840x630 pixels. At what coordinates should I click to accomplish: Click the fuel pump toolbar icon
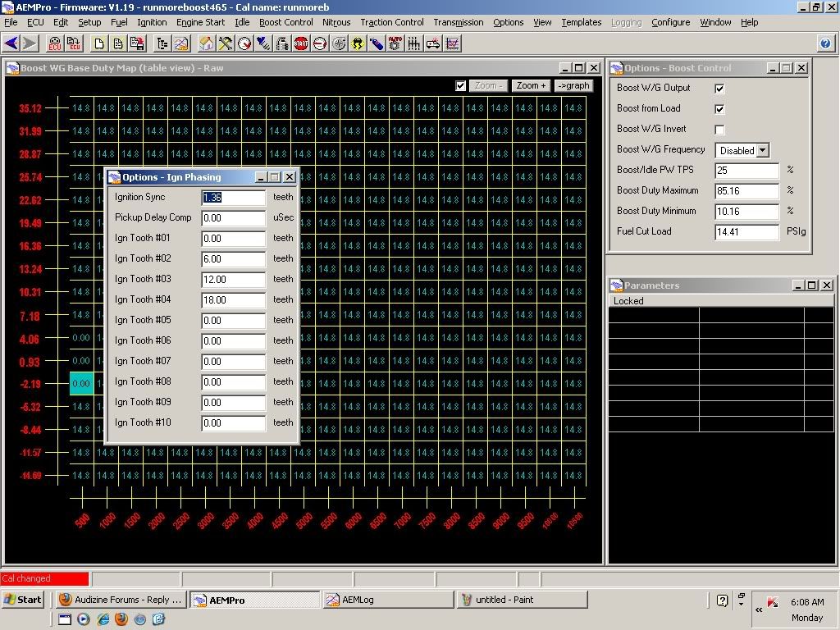(x=282, y=43)
